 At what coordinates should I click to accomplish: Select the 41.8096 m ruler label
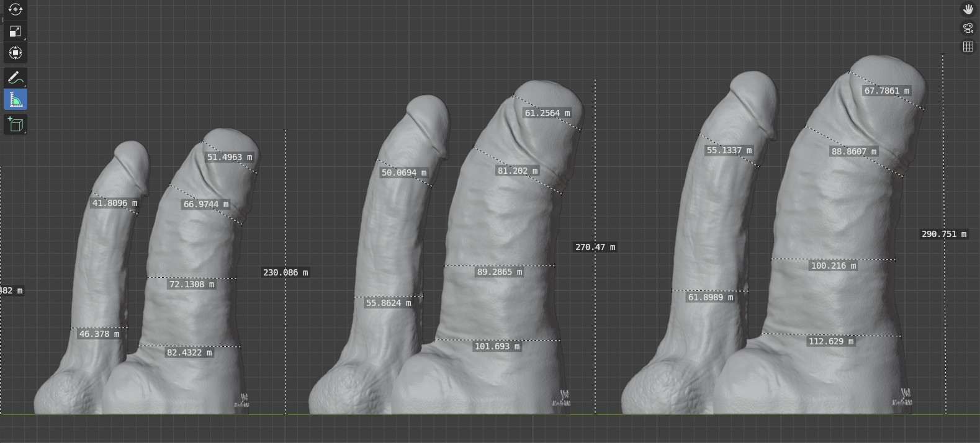click(115, 203)
